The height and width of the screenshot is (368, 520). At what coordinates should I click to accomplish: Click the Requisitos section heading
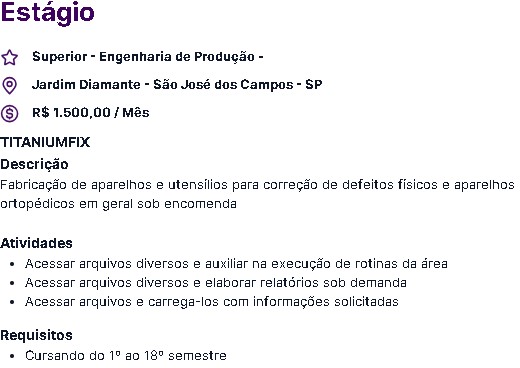pyautogui.click(x=36, y=335)
